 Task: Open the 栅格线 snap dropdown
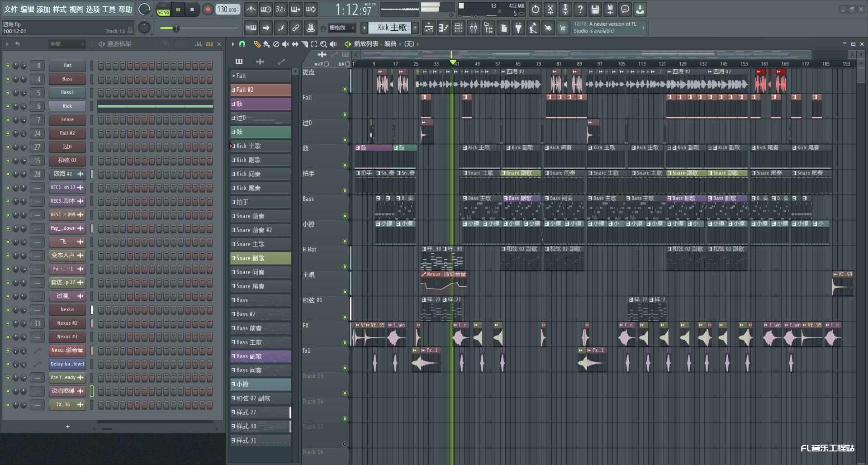(x=342, y=28)
